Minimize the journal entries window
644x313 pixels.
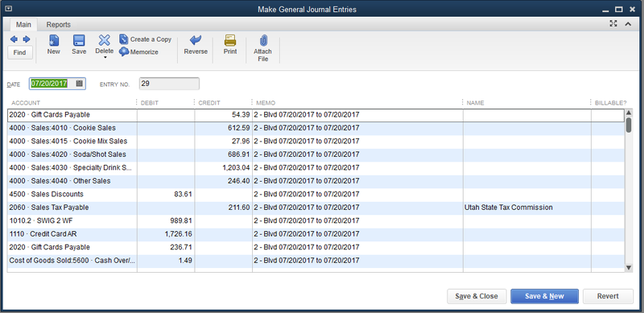(605, 10)
